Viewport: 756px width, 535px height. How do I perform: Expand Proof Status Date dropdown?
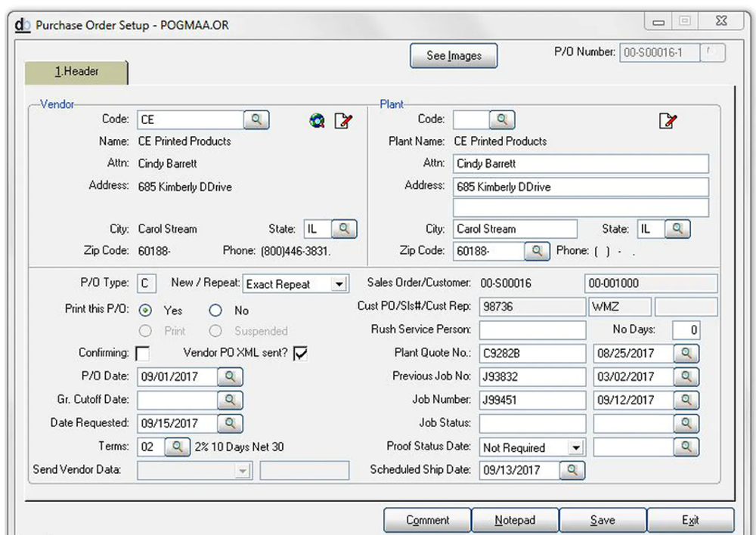click(575, 448)
